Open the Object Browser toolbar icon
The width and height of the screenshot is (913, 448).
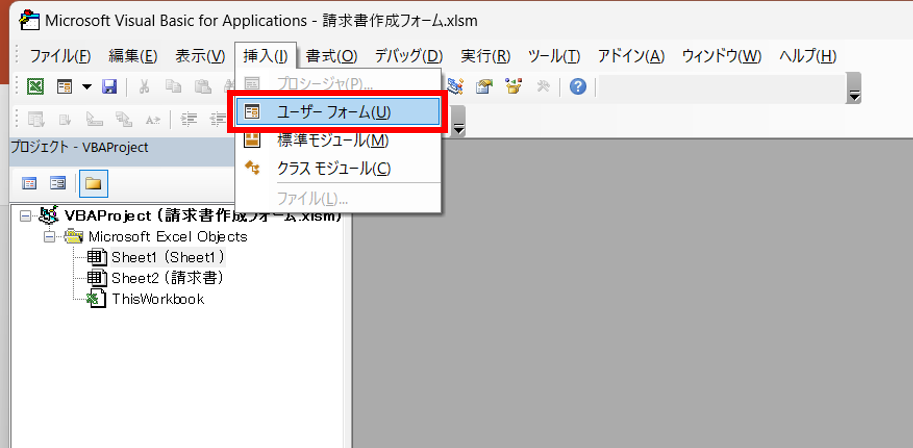pos(514,87)
